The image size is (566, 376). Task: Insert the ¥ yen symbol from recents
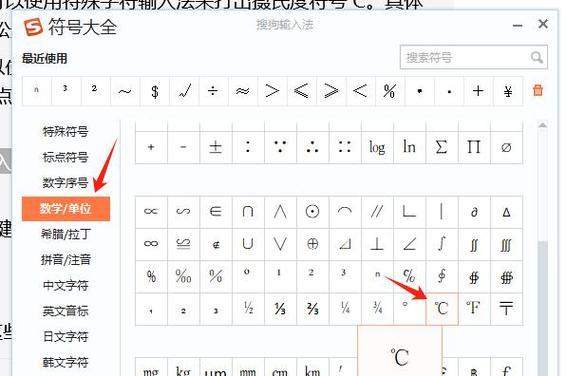508,91
